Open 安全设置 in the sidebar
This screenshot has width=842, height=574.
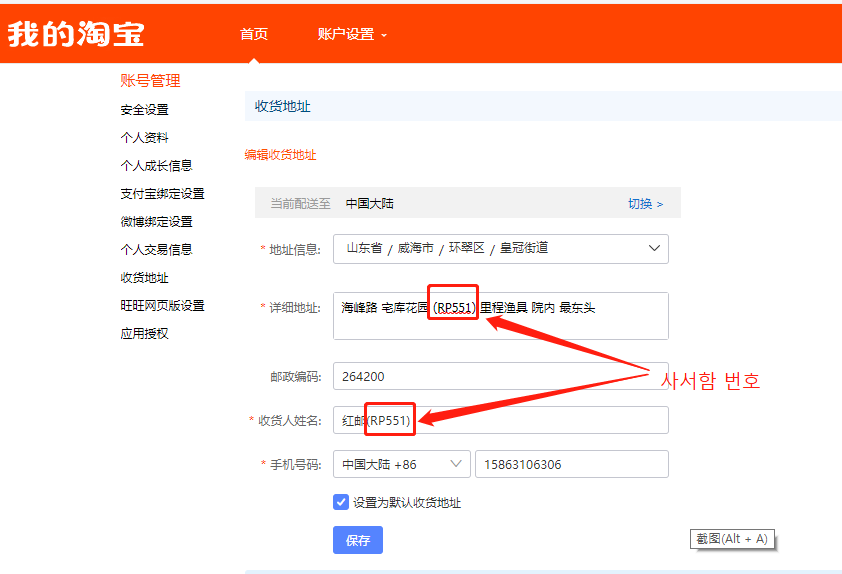coord(144,110)
